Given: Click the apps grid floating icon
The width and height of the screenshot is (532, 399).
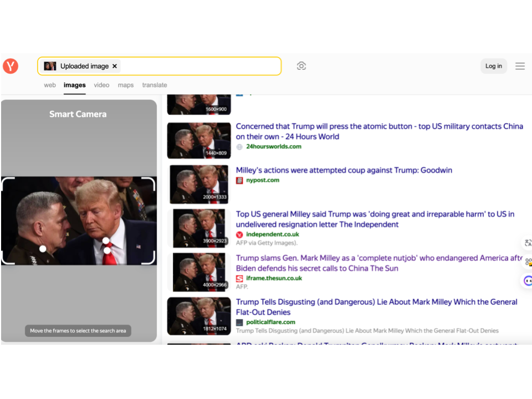Looking at the screenshot, I should (x=528, y=262).
